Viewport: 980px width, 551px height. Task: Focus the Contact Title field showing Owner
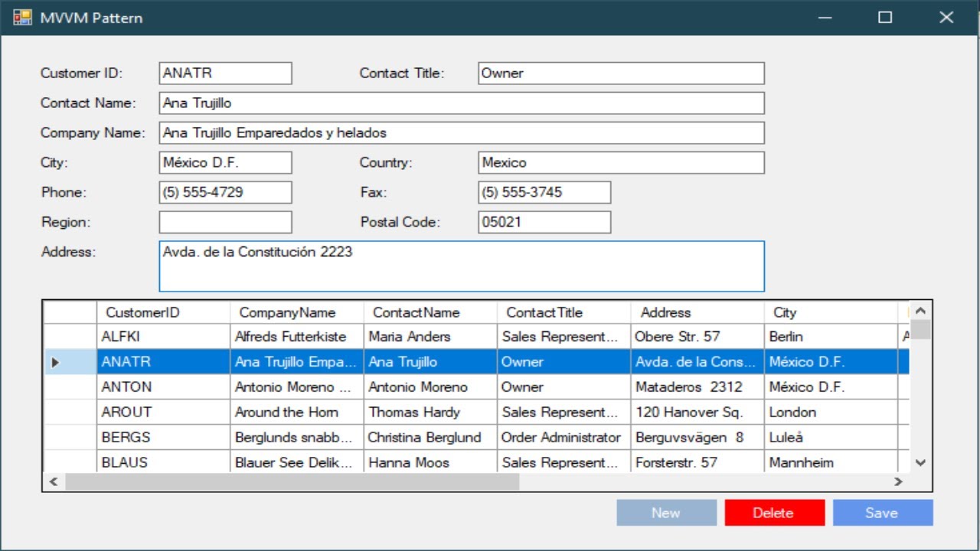(x=621, y=73)
